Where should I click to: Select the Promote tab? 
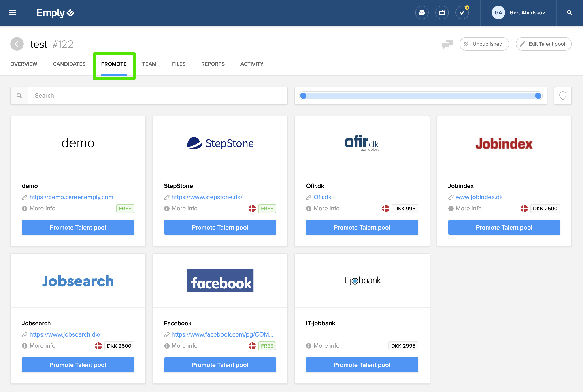click(114, 64)
